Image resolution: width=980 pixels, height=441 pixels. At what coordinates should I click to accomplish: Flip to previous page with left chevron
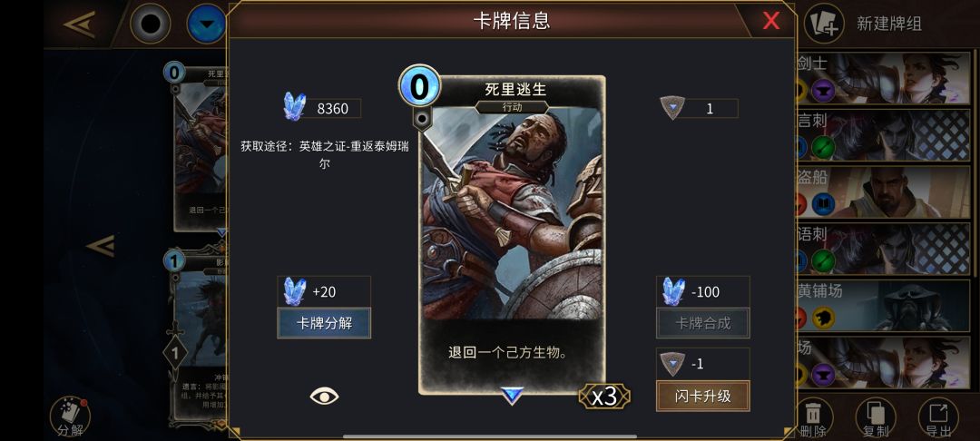(101, 246)
